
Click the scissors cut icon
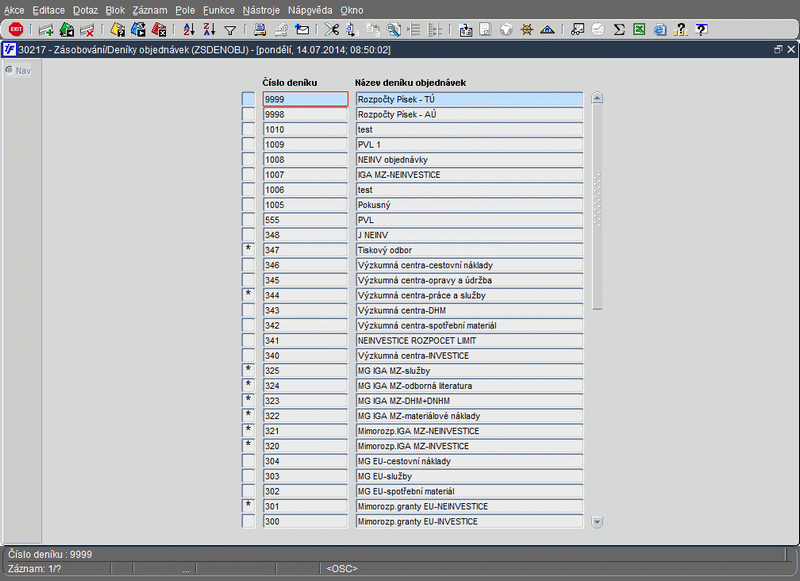pos(332,30)
